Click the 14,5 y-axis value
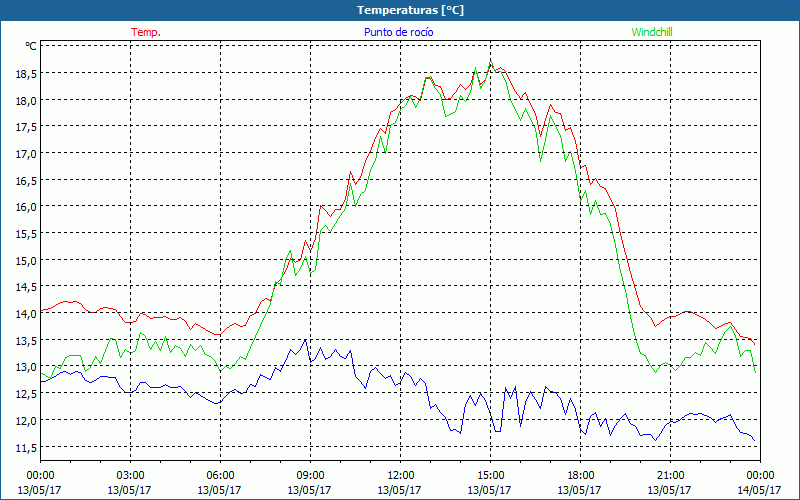Image resolution: width=800 pixels, height=500 pixels. pyautogui.click(x=27, y=287)
